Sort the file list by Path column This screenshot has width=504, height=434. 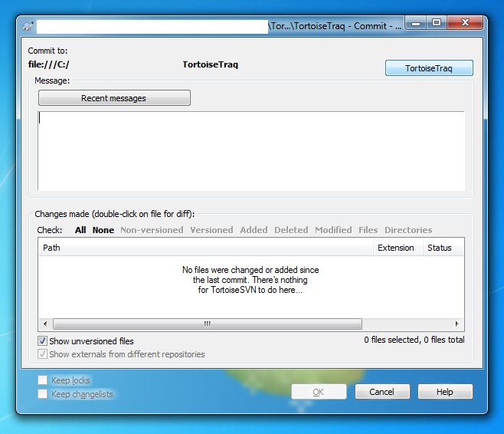point(206,248)
